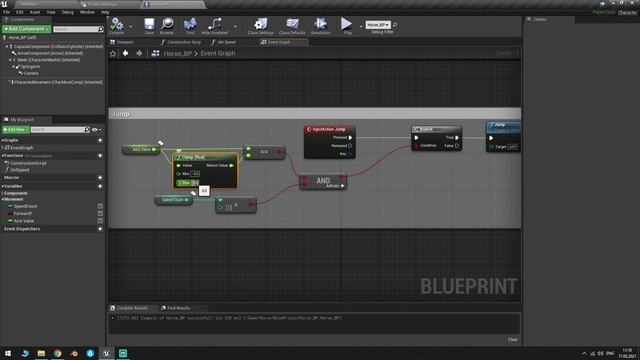The width and height of the screenshot is (640, 360).
Task: Click the plus icon on the Variables row
Action: point(100,186)
